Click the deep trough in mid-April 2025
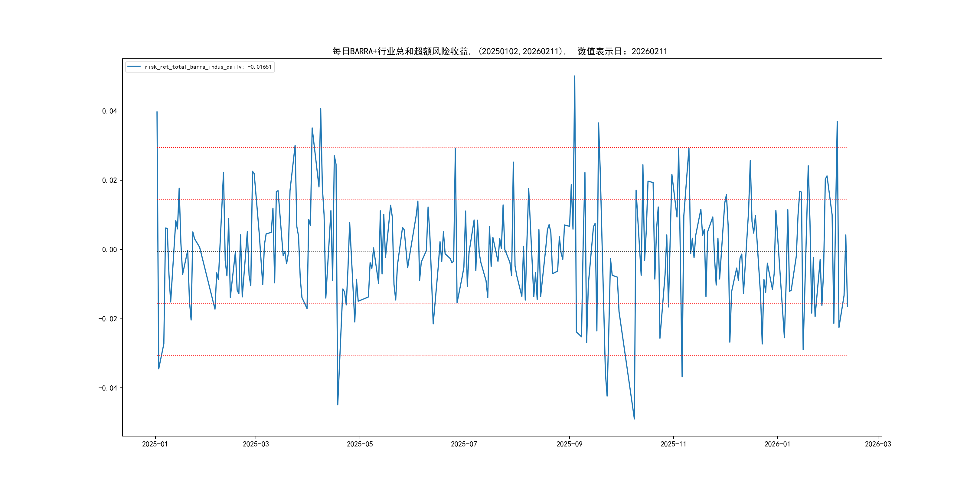The width and height of the screenshot is (980, 490). point(338,404)
